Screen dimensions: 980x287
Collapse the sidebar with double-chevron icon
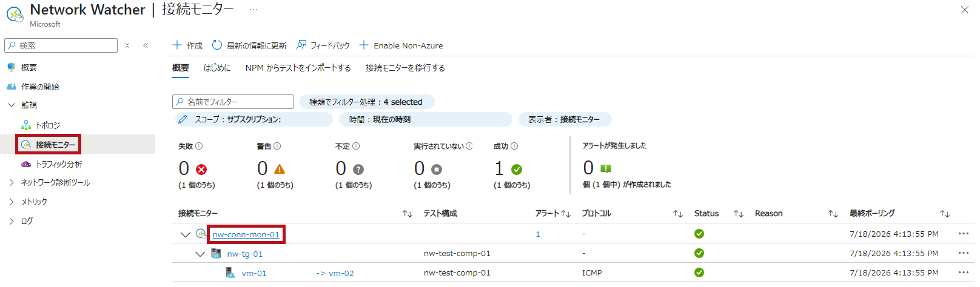click(146, 45)
